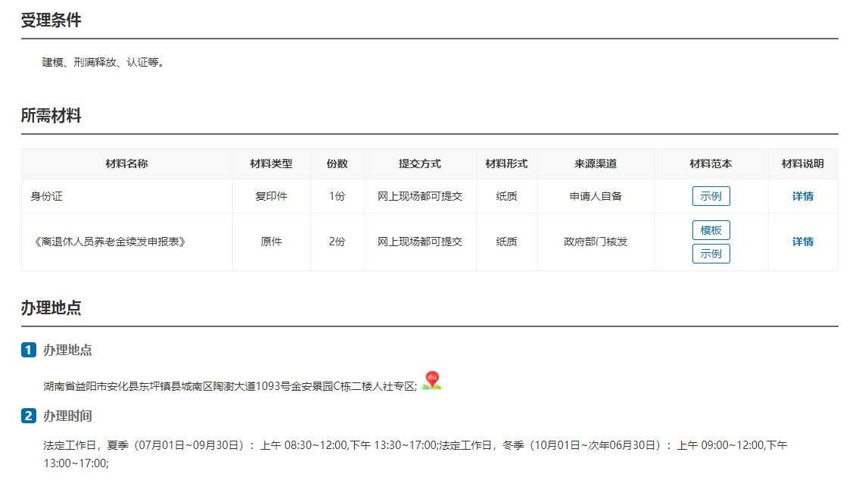Click the number 2 badge beside 办理时间
Screen dimensions: 868x502
[x=29, y=416]
